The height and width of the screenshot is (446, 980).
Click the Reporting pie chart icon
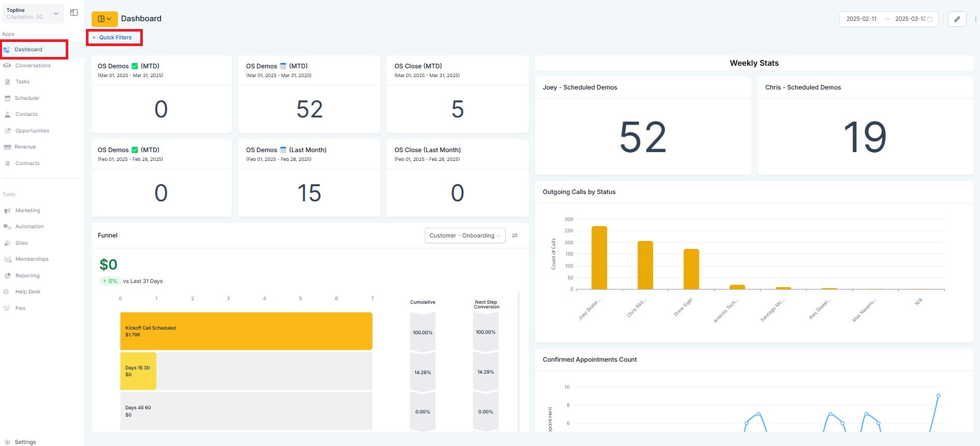coord(7,276)
